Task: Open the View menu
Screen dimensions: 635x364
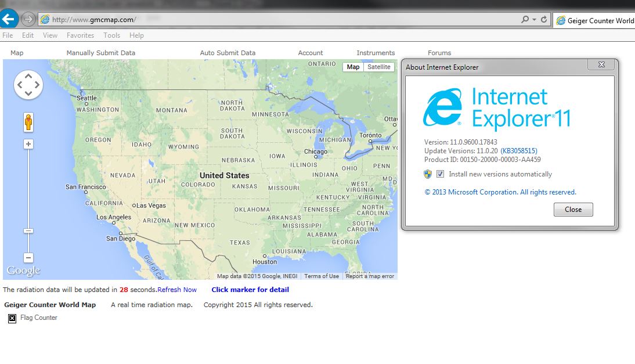Action: coord(50,35)
